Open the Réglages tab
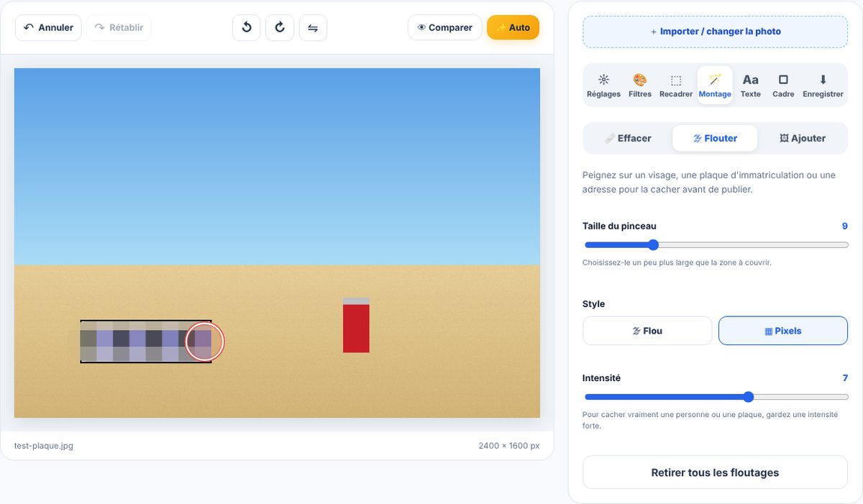Image resolution: width=863 pixels, height=504 pixels. [603, 86]
